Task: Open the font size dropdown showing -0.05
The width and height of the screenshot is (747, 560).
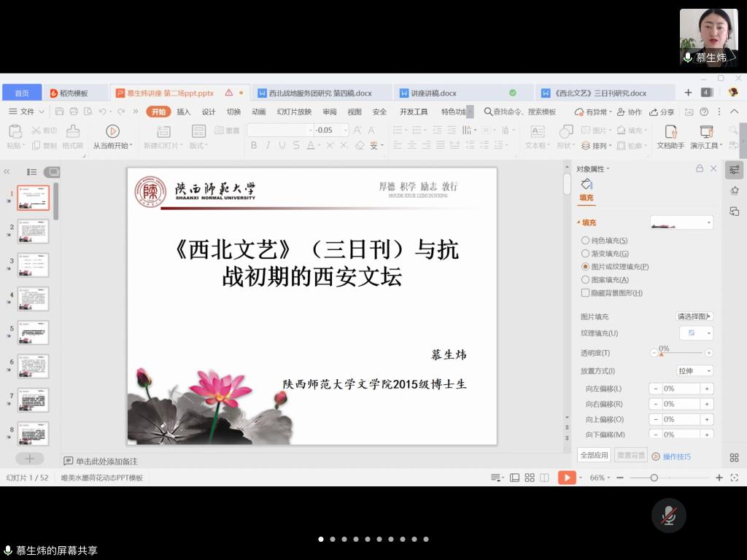Action: (345, 131)
